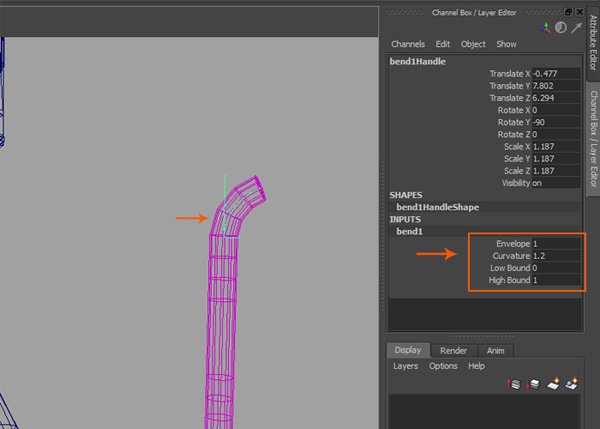Viewport: 600px width, 429px height.
Task: Select the Translate X channel label
Action: pos(510,73)
